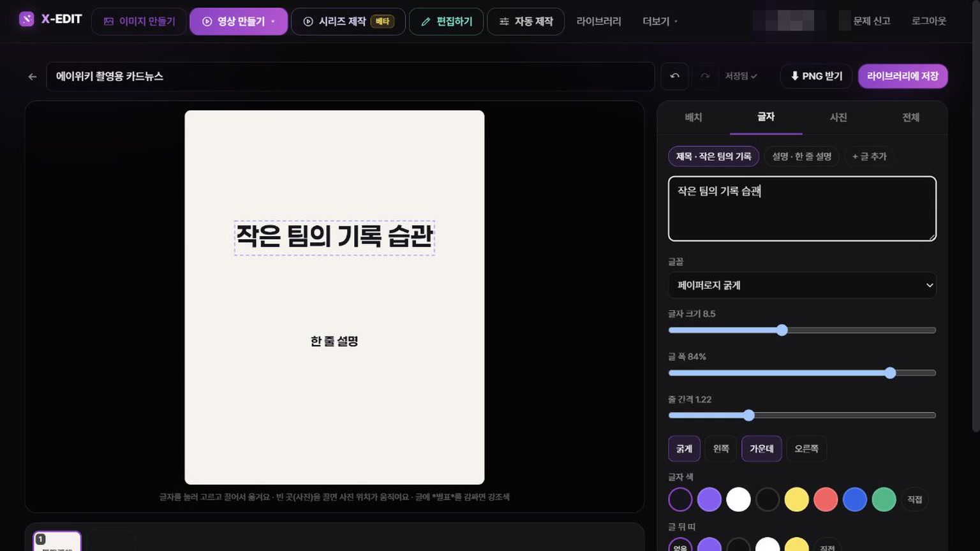Open 시리즈 제작 beta feature

pyautogui.click(x=348, y=21)
